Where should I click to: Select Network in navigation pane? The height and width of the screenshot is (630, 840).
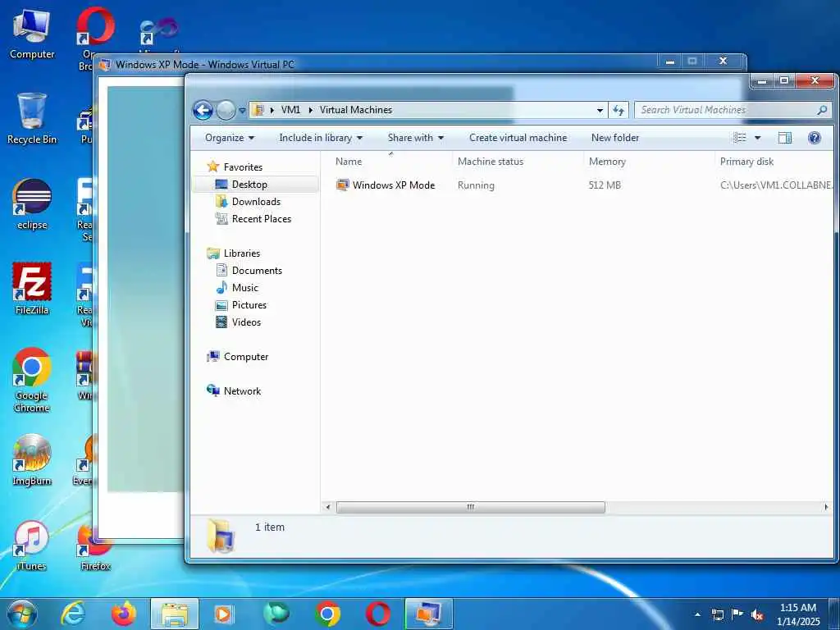click(x=242, y=391)
